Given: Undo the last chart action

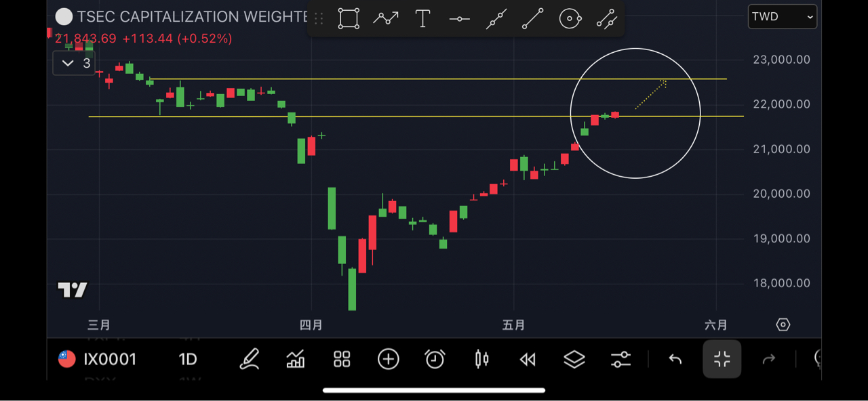Looking at the screenshot, I should pos(675,359).
